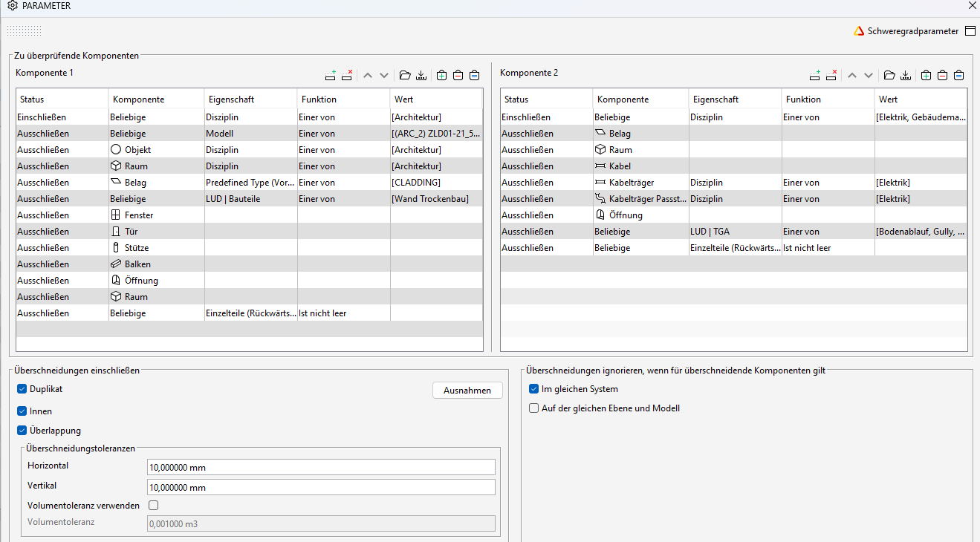980x542 pixels.
Task: Add selection basket to Komponente 2
Action: 927,75
